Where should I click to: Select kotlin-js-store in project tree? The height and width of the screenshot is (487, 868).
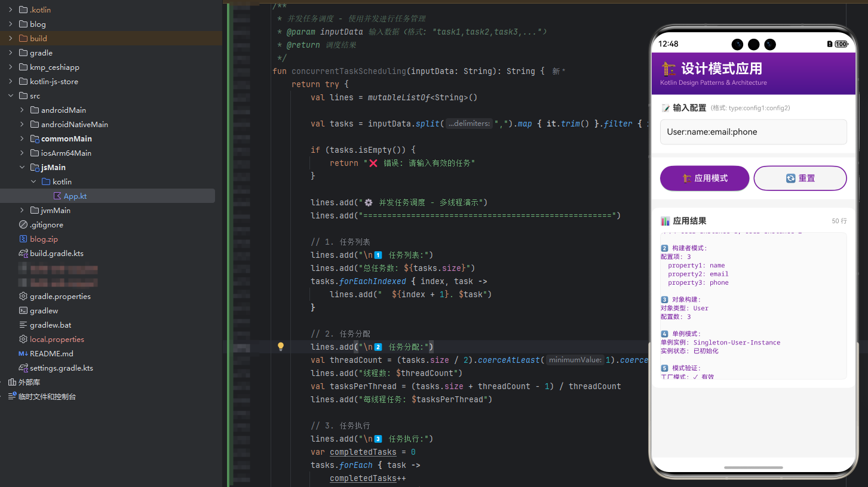(x=54, y=81)
